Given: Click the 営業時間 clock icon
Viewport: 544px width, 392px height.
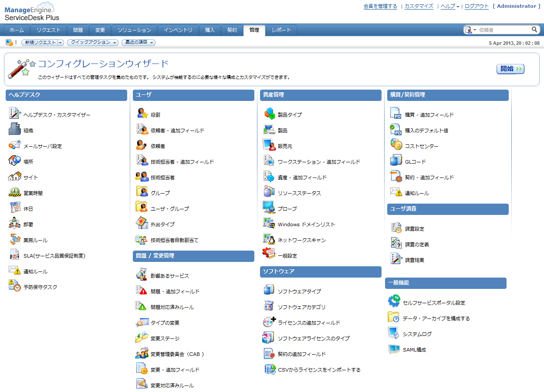Looking at the screenshot, I should coord(15,192).
